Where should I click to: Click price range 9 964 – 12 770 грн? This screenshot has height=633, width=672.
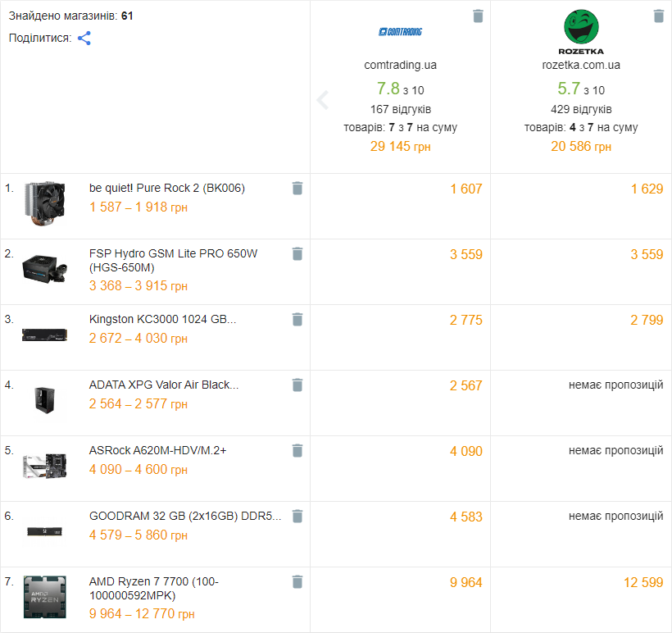[142, 614]
